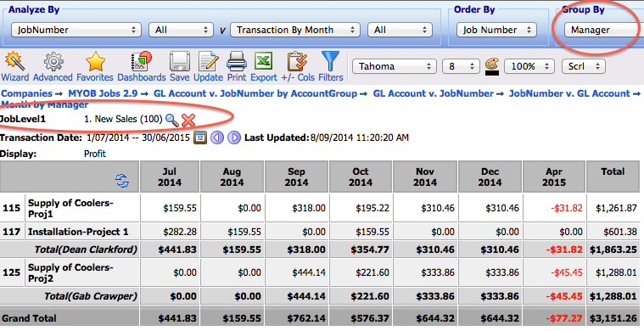Click the Jul 2014 column header

(170, 177)
